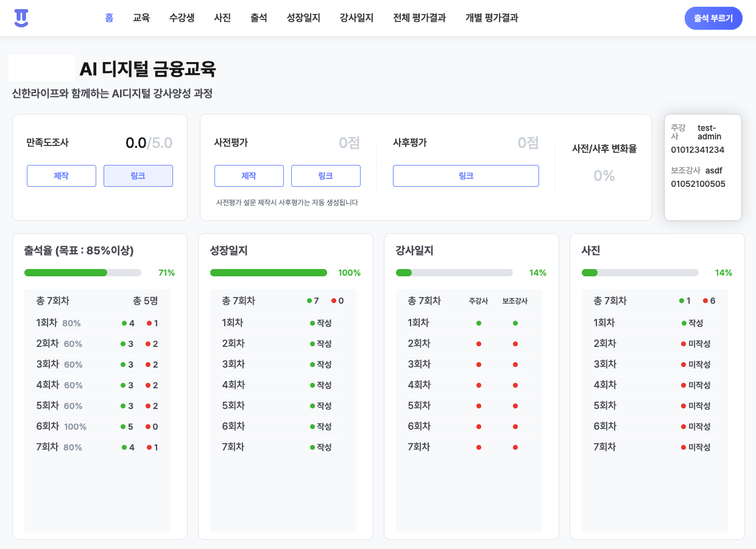Click 제작 button under 사전평가
The width and height of the screenshot is (756, 549).
click(249, 176)
